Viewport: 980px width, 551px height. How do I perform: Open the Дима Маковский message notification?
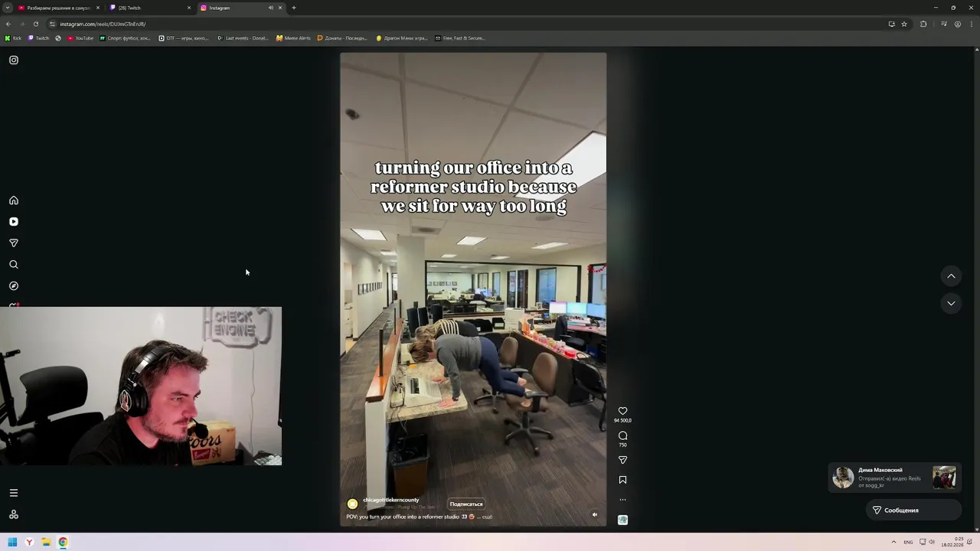(x=894, y=478)
